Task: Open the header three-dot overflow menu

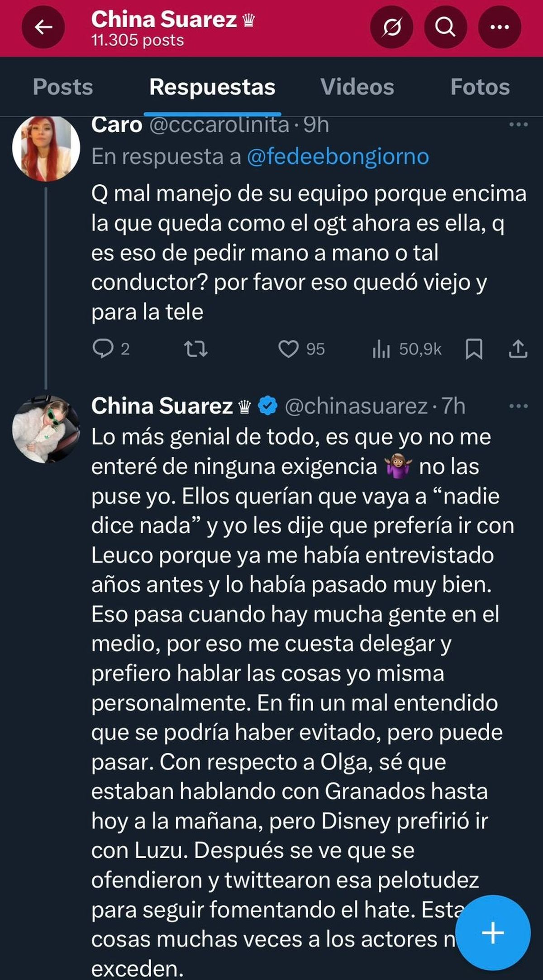Action: click(500, 28)
